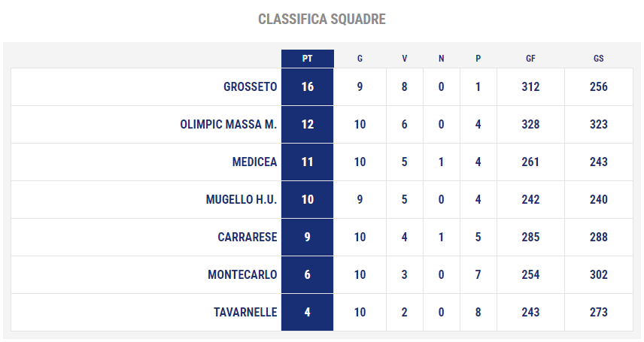Click Grosseto's 16 points cell

click(307, 87)
